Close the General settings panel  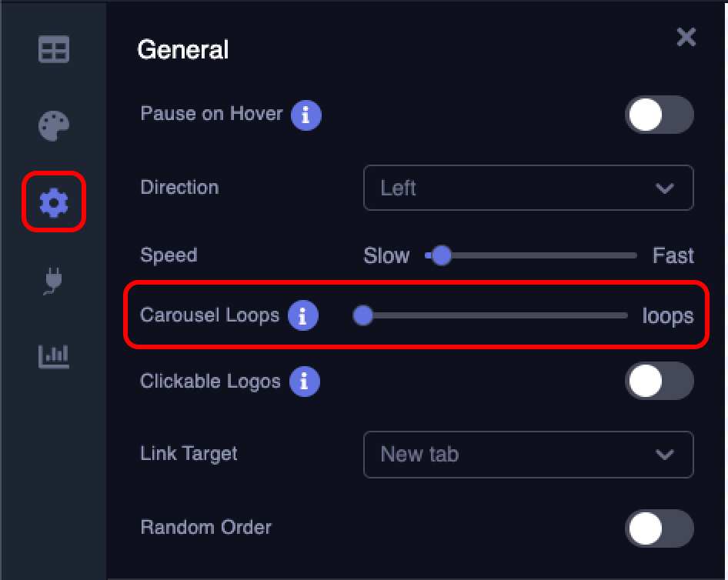(686, 37)
